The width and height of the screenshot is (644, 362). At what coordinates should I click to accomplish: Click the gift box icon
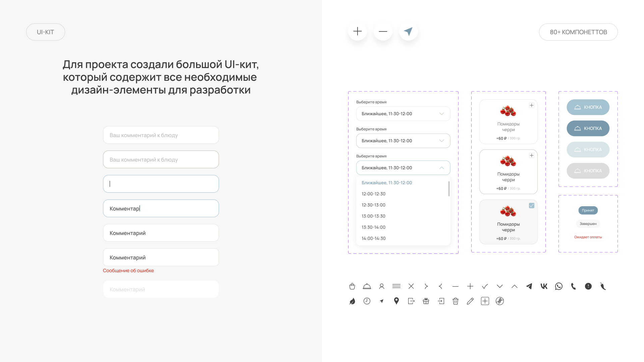point(426,301)
